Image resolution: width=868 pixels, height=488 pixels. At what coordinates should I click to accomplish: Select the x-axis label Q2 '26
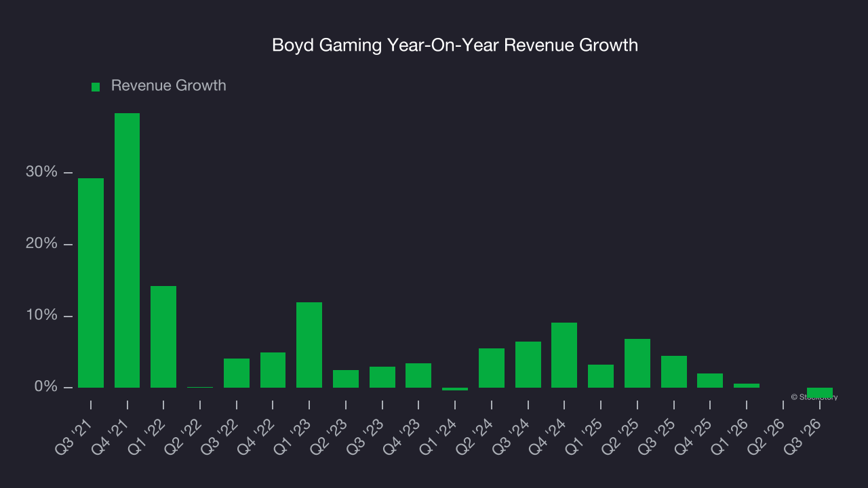tap(766, 437)
